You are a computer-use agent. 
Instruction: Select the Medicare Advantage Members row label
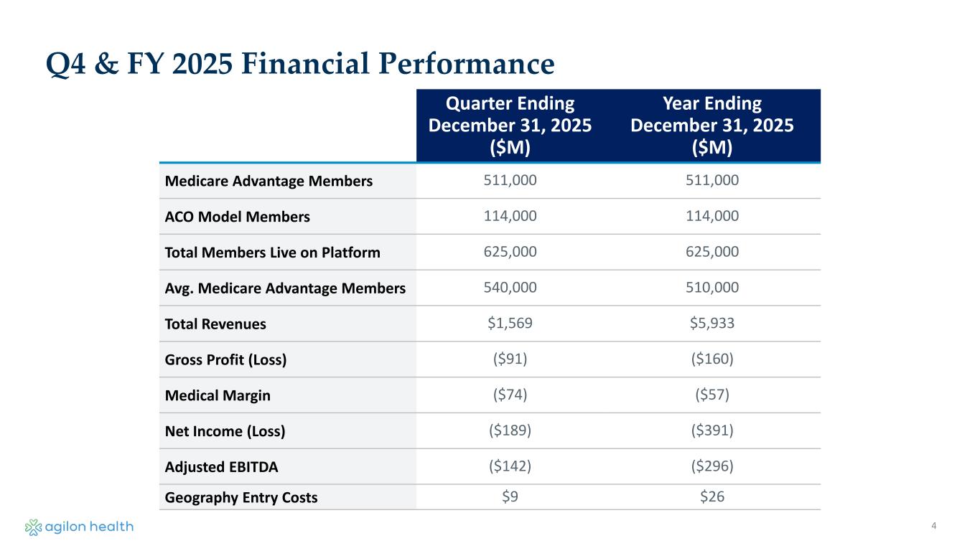click(269, 181)
